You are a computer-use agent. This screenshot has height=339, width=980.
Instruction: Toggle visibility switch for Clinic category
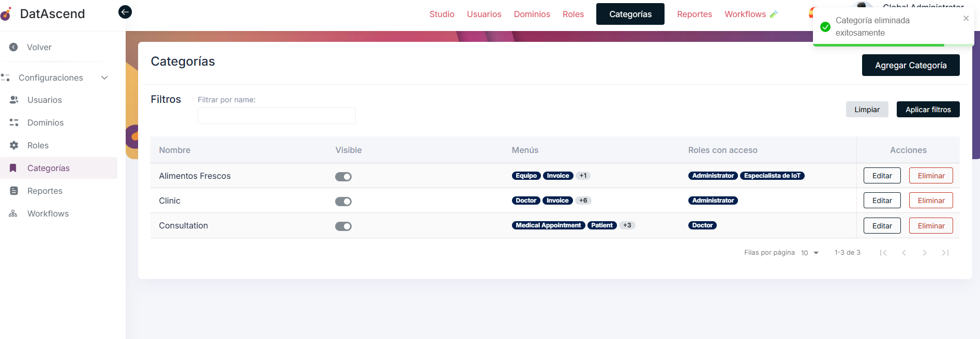pos(343,202)
